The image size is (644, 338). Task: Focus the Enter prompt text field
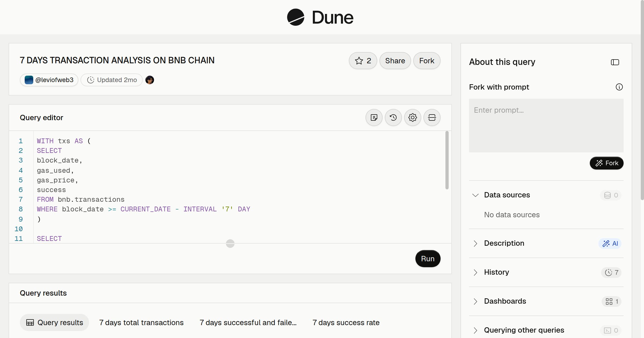pyautogui.click(x=546, y=126)
